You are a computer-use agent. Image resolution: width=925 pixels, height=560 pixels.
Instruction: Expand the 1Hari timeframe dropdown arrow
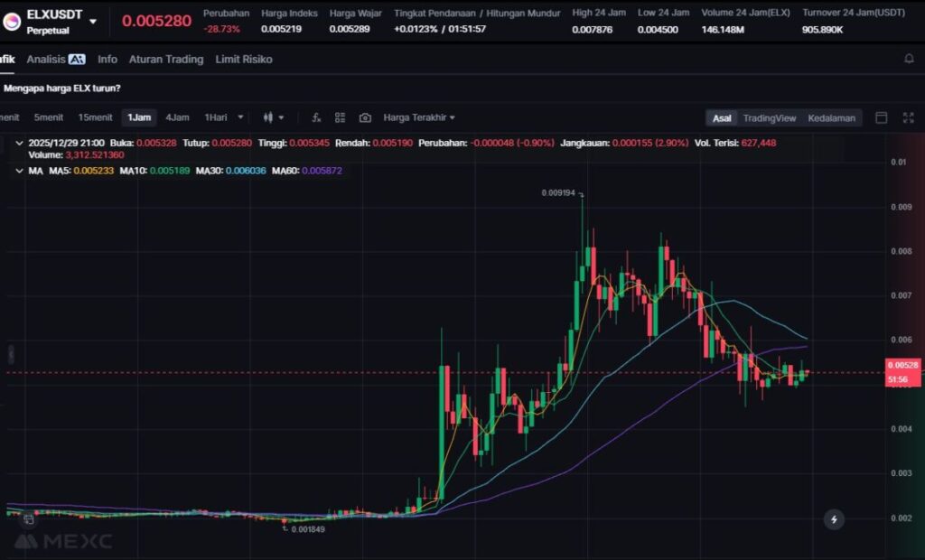(x=240, y=117)
